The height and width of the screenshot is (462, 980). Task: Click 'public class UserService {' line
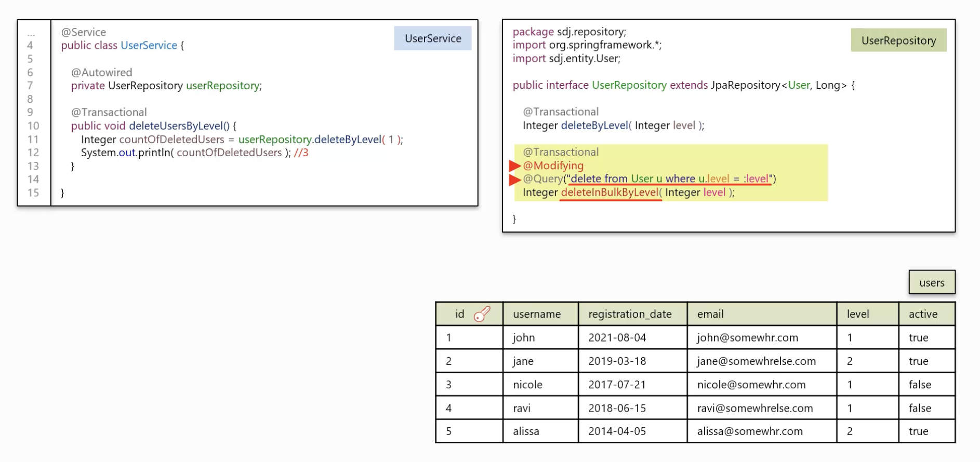pos(122,46)
